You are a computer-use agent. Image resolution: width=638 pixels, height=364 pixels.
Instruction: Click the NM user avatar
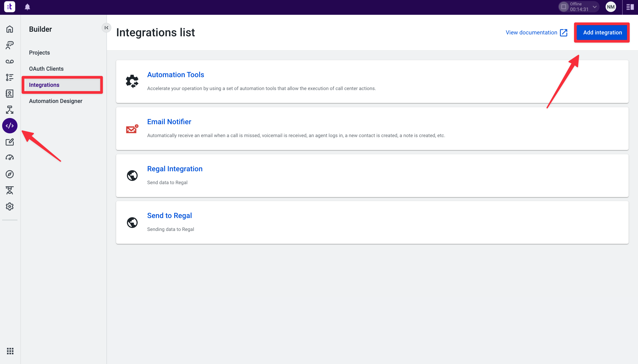click(x=611, y=7)
